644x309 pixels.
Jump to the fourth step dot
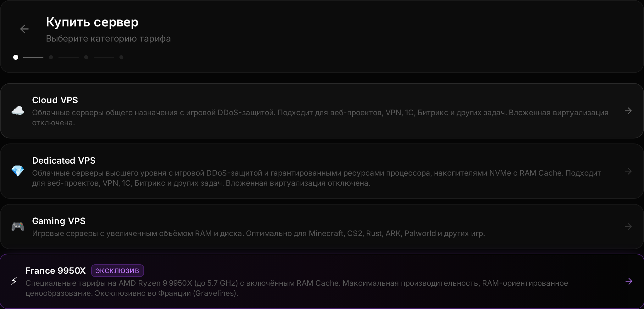tap(121, 57)
